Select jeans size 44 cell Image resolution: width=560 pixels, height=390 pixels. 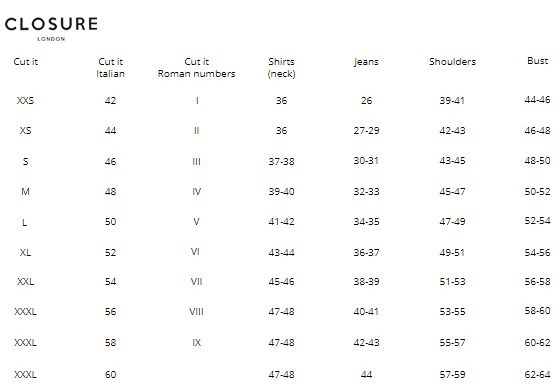pos(366,375)
